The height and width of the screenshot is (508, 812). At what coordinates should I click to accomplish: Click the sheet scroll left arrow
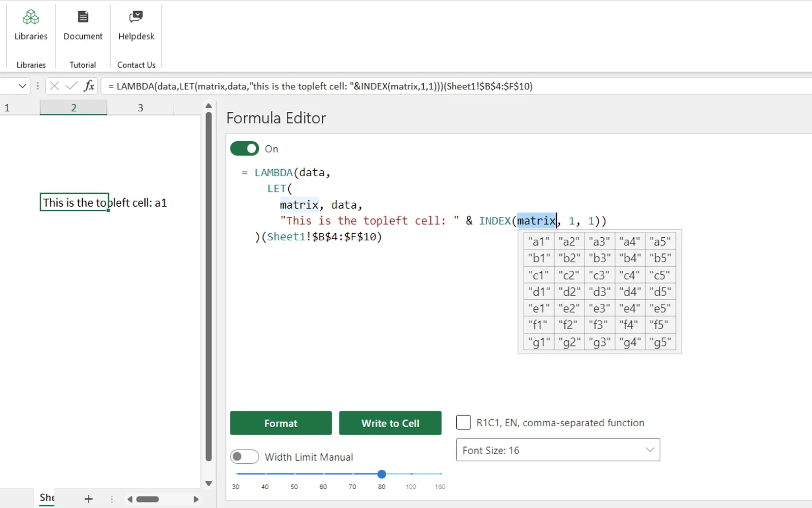[x=130, y=499]
